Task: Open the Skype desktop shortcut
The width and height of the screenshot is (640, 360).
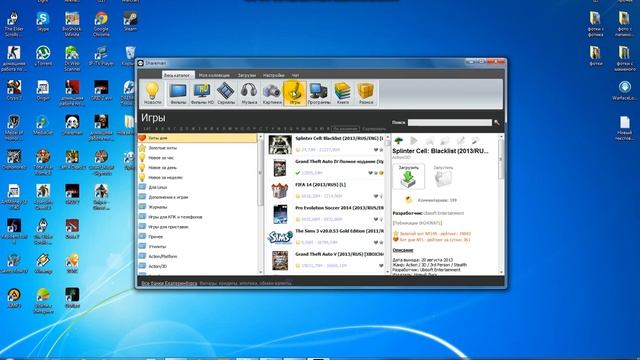Action: tap(42, 21)
